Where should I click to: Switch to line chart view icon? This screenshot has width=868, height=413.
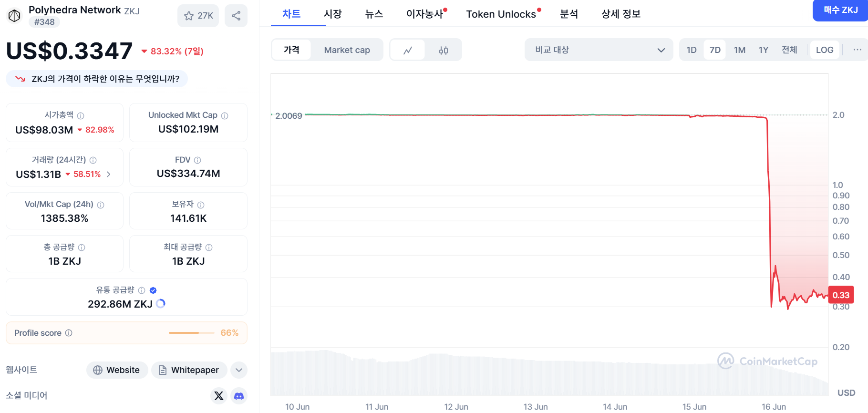tap(407, 50)
